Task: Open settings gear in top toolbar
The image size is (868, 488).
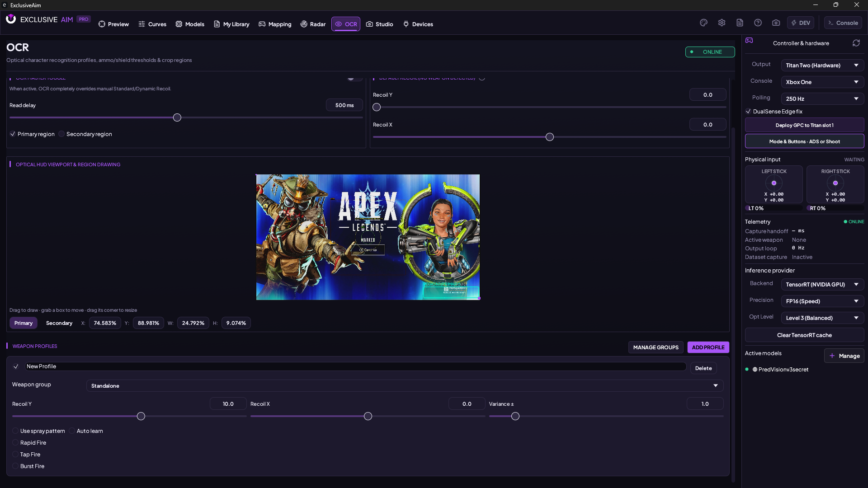Action: click(722, 23)
